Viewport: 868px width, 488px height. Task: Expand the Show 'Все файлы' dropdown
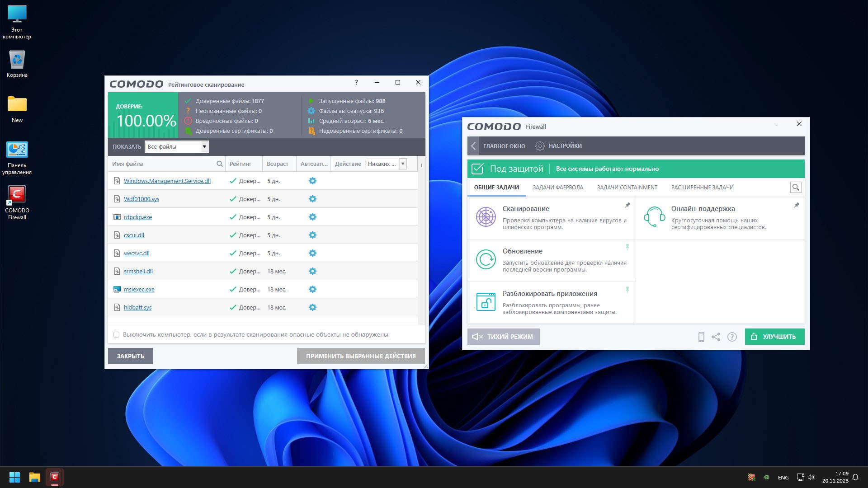(x=204, y=146)
